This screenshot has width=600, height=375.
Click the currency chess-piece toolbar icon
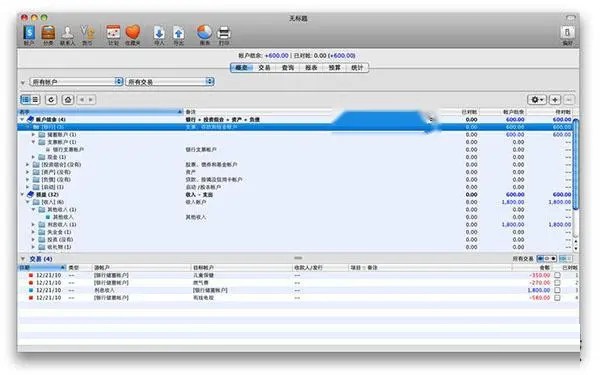tap(87, 34)
